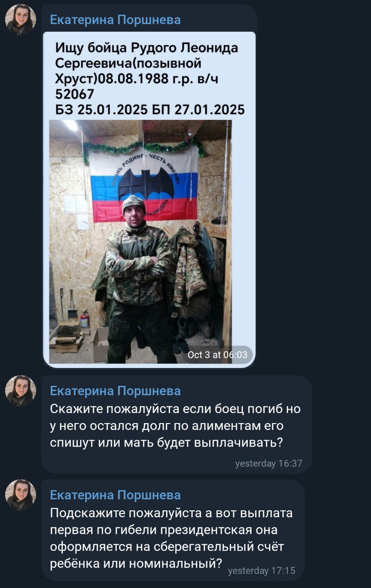
Task: Tap the avatar next to the alimony question
Action: click(x=21, y=391)
